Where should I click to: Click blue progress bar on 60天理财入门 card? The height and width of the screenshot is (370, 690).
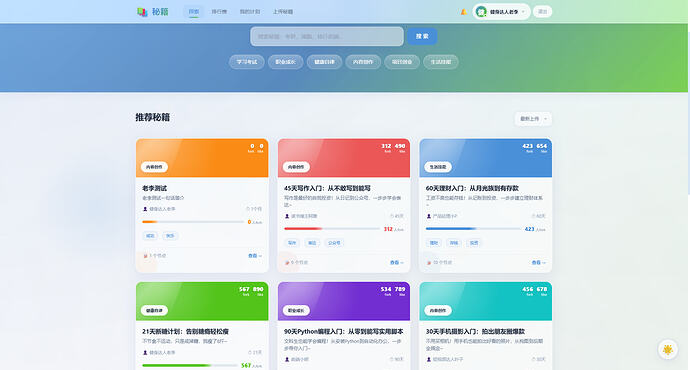click(x=473, y=229)
